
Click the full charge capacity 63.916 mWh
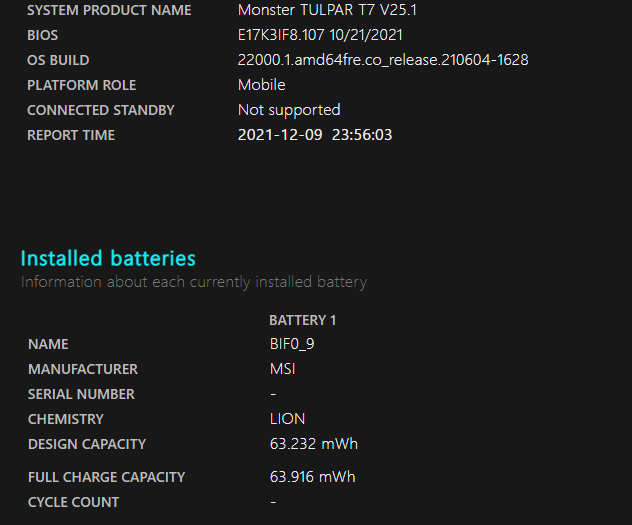(x=312, y=477)
